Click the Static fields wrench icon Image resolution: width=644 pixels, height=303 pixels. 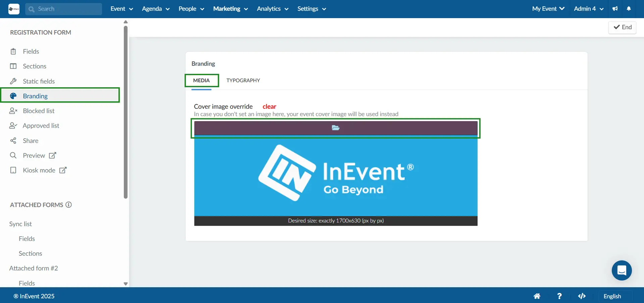13,81
